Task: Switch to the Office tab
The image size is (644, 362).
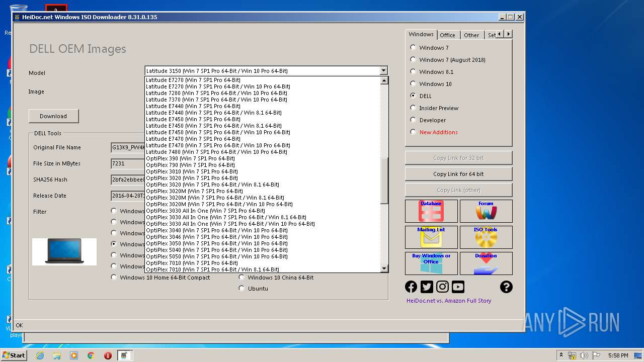Action: 447,35
